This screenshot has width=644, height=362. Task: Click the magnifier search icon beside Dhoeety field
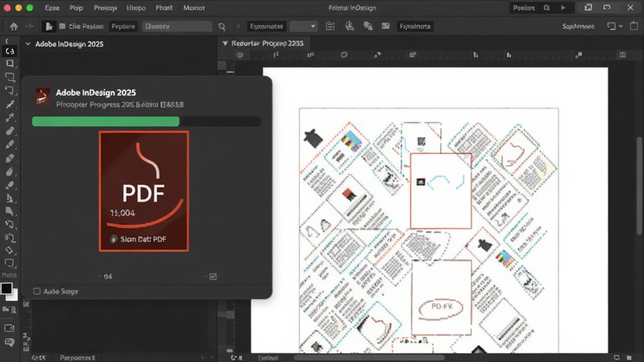point(222,26)
